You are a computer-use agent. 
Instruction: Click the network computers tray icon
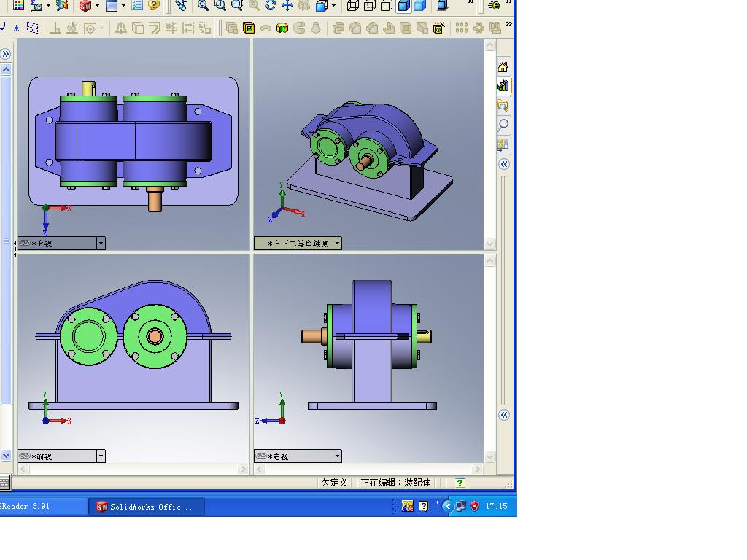click(461, 506)
